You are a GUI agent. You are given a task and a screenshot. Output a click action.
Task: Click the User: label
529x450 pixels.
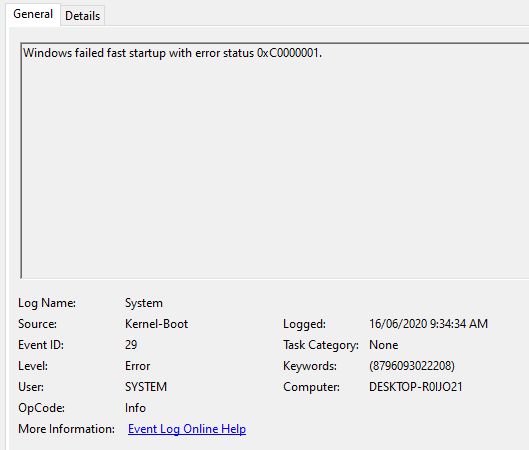(31, 387)
